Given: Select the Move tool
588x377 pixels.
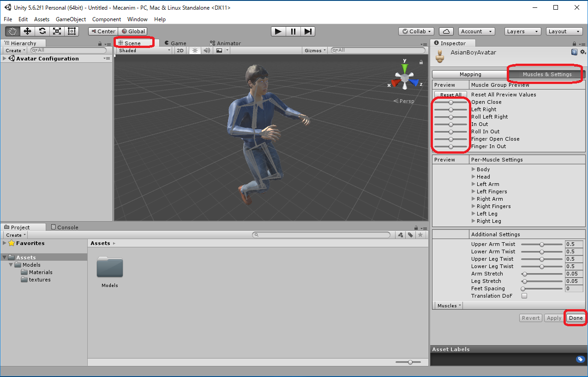Looking at the screenshot, I should 28,31.
